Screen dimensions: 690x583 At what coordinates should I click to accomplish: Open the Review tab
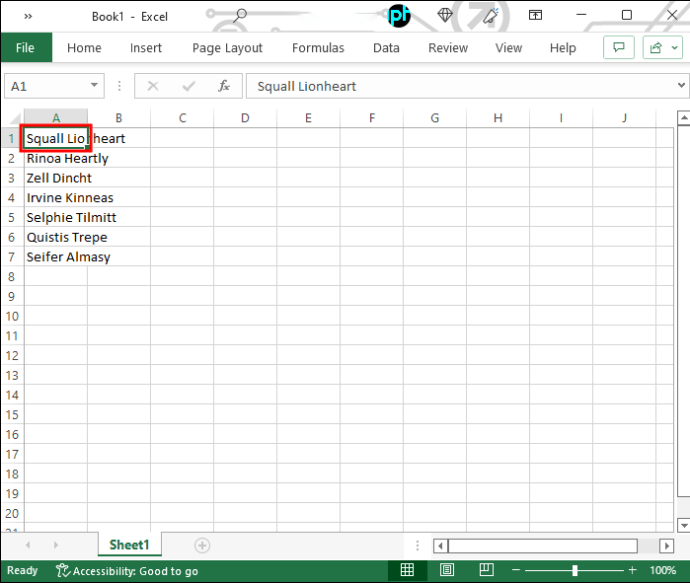(x=448, y=48)
